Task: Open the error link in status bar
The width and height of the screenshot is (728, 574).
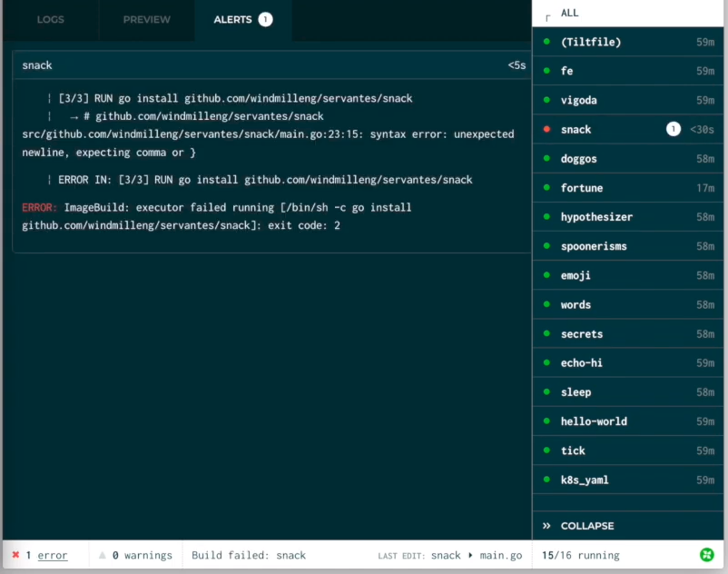Action: click(x=53, y=555)
